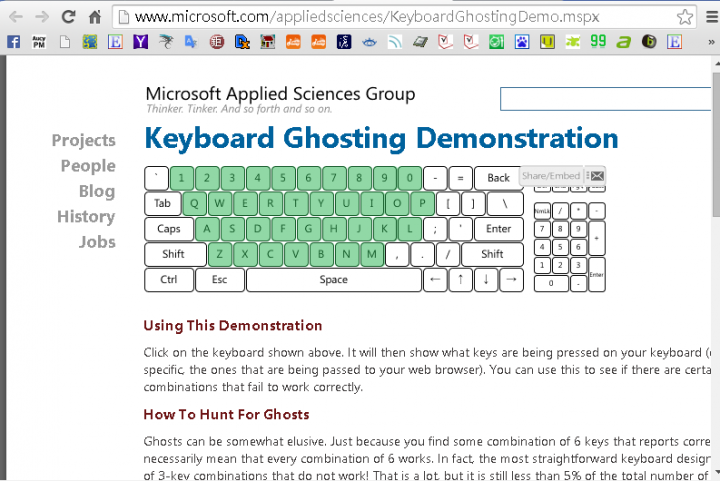
Task: Click the Space bar key
Action: [334, 280]
